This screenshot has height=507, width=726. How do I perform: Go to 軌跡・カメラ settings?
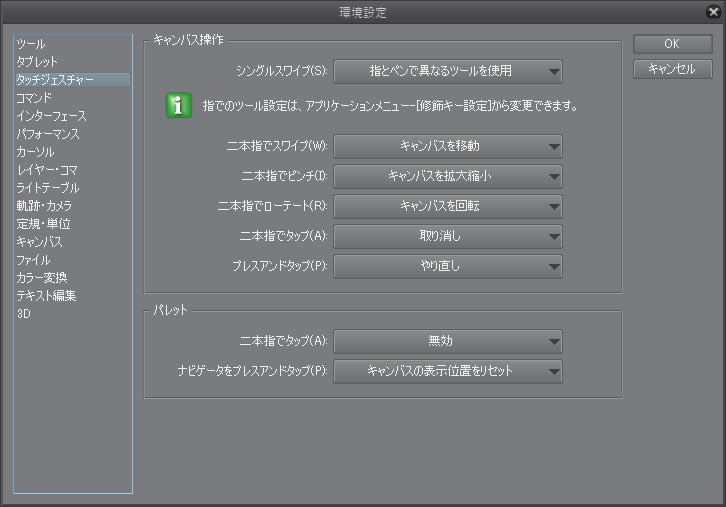coord(44,206)
